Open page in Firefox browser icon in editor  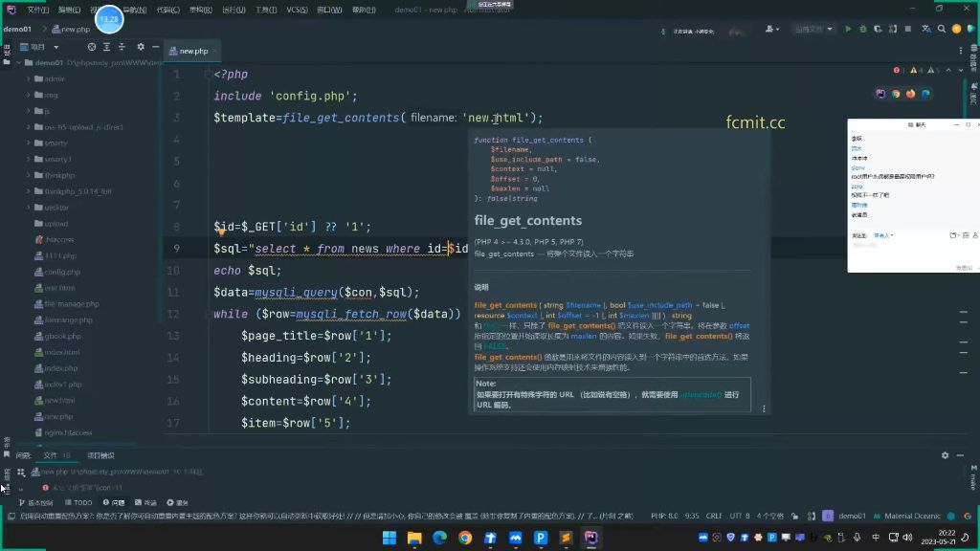click(911, 94)
